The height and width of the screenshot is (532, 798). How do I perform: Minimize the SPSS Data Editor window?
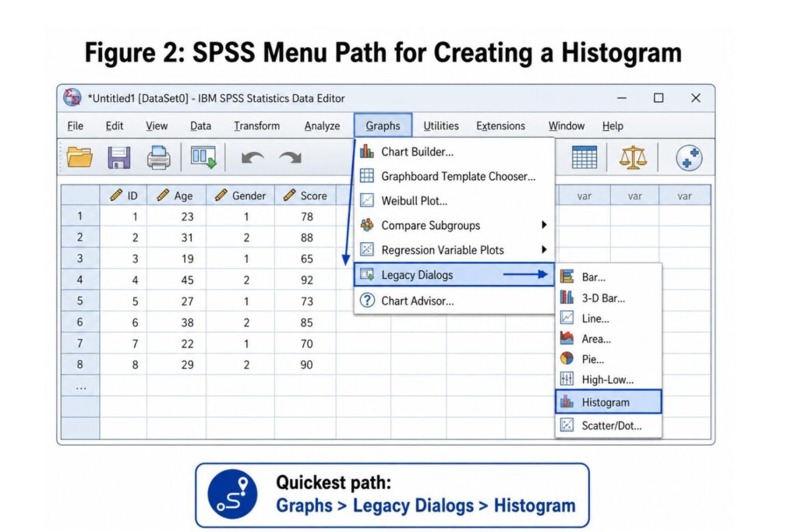[622, 97]
